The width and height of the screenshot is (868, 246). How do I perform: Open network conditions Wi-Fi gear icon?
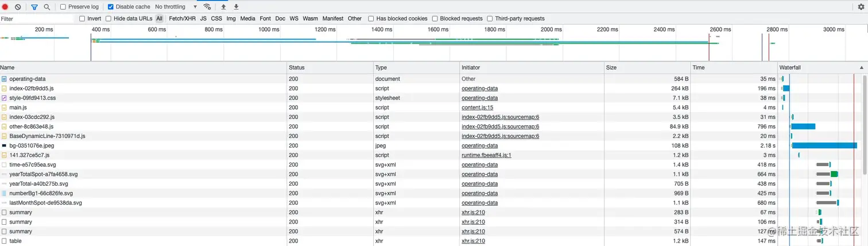pyautogui.click(x=207, y=7)
